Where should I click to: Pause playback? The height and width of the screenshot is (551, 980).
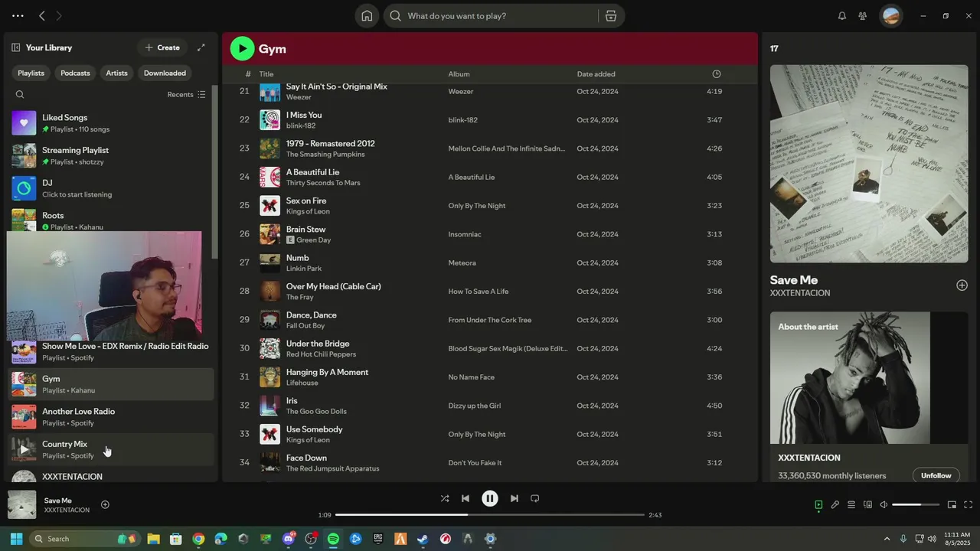coord(490,498)
